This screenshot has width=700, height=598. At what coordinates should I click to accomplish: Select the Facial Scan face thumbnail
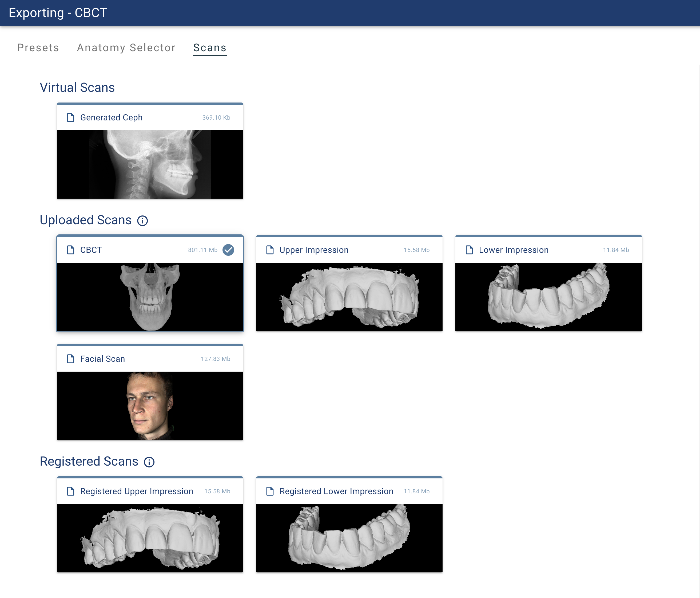pos(150,406)
